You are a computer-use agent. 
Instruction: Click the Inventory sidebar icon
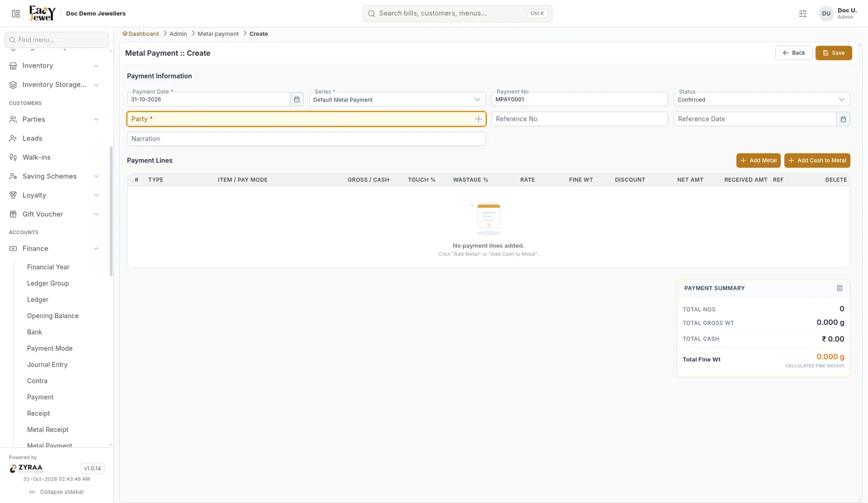point(13,66)
